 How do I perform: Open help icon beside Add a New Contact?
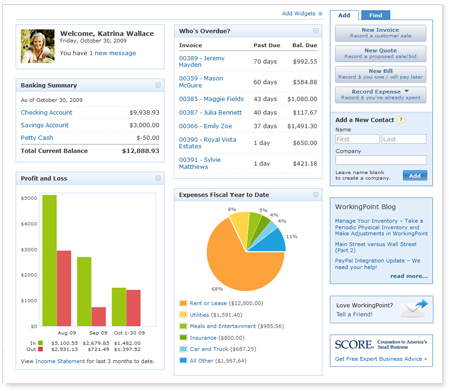401,120
